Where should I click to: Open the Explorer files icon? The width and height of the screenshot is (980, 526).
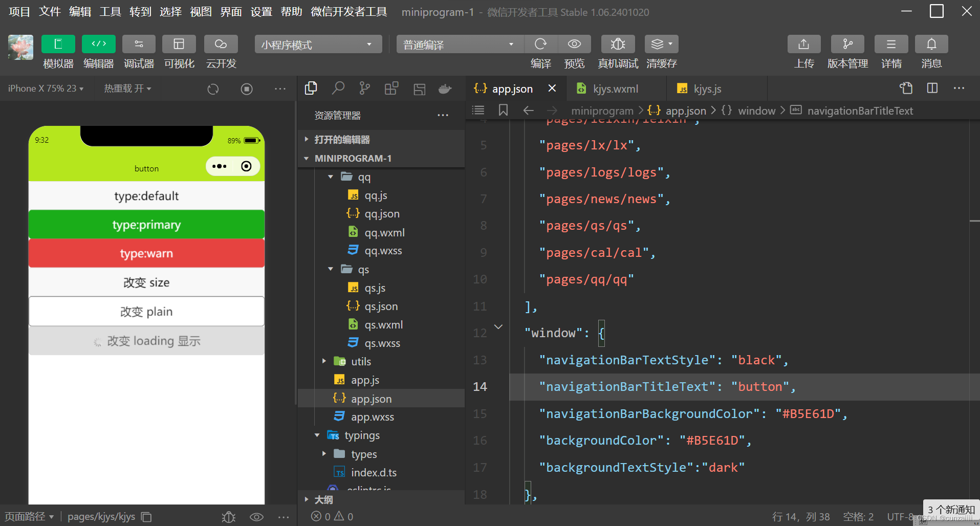pyautogui.click(x=311, y=89)
